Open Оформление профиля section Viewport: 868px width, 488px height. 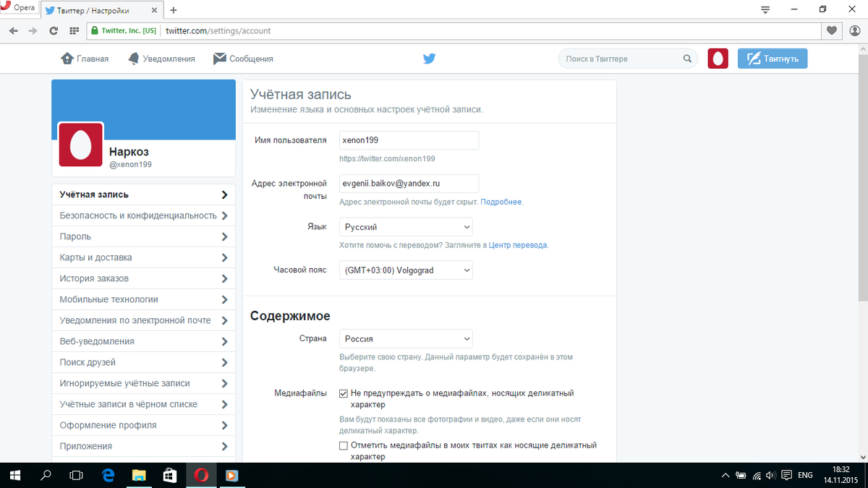143,425
